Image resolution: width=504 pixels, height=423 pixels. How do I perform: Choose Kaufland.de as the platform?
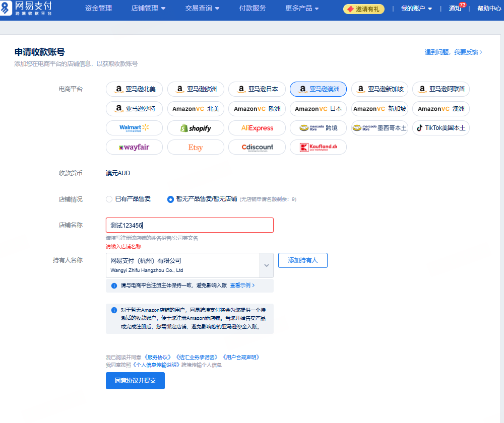click(318, 147)
